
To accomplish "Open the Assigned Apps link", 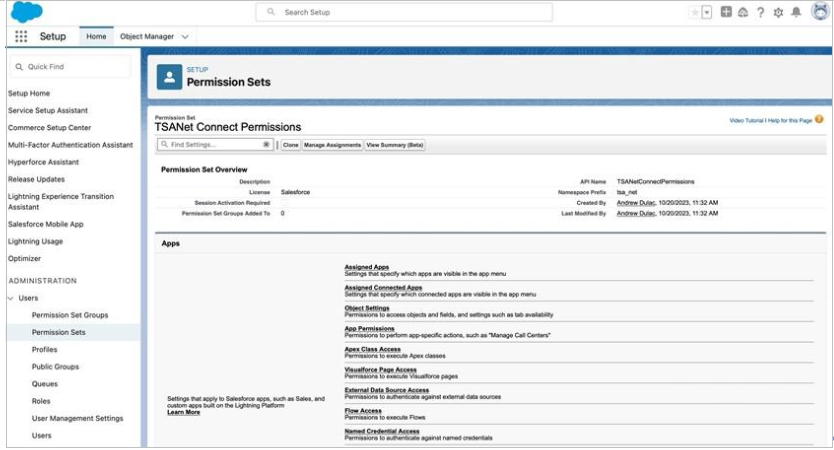I will 366,268.
